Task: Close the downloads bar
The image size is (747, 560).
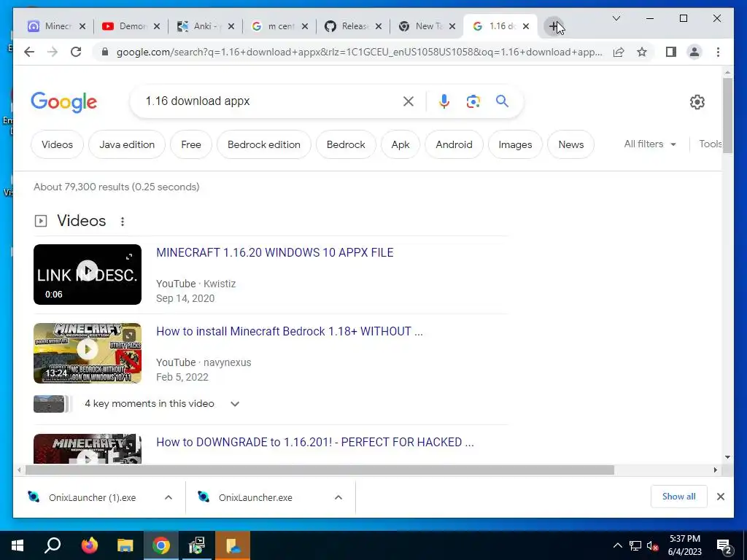Action: 721,497
